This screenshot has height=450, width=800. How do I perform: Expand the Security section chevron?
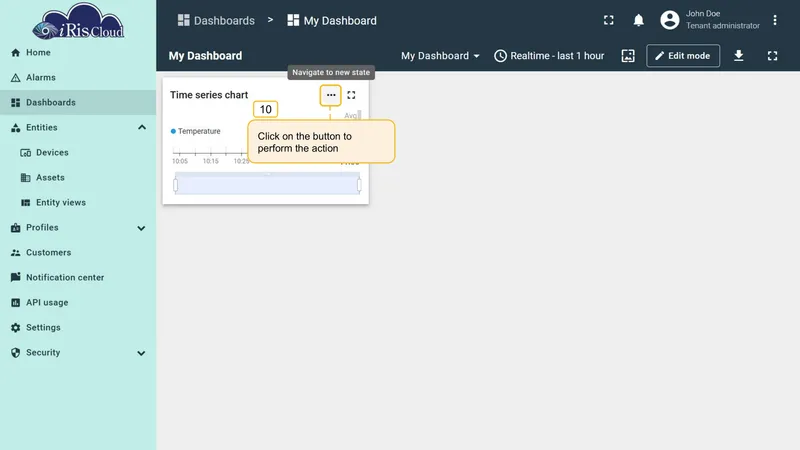pos(141,353)
